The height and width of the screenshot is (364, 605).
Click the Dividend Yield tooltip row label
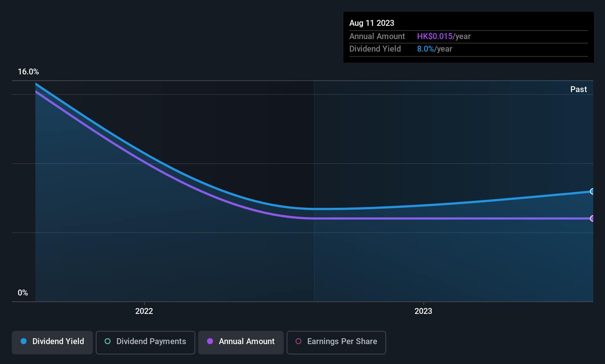click(375, 49)
